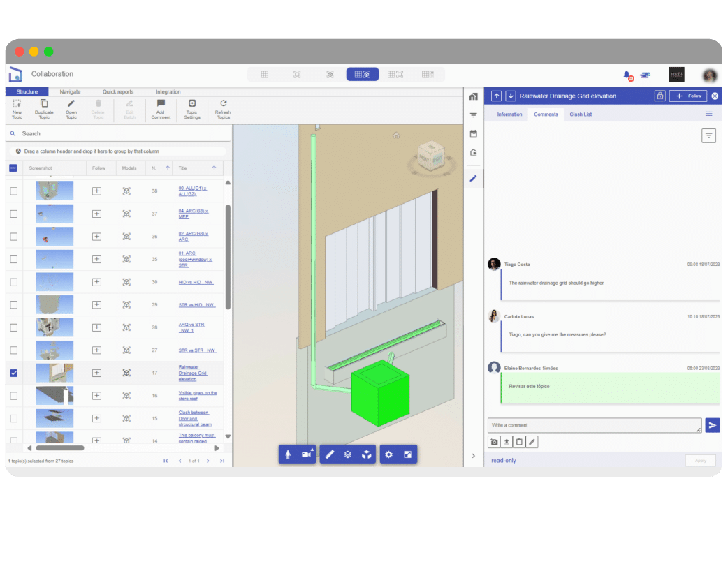728x578 pixels.
Task: Open the camera video tool below the model
Action: 307,454
